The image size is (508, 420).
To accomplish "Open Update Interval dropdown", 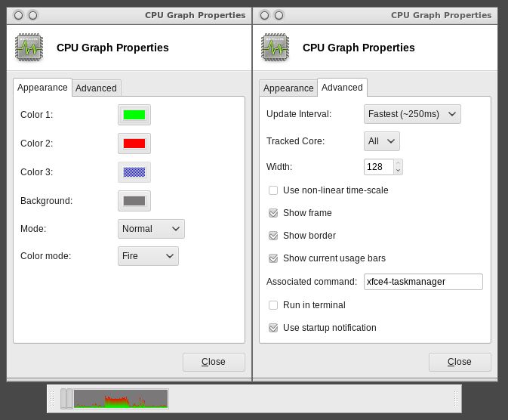I will (x=412, y=114).
